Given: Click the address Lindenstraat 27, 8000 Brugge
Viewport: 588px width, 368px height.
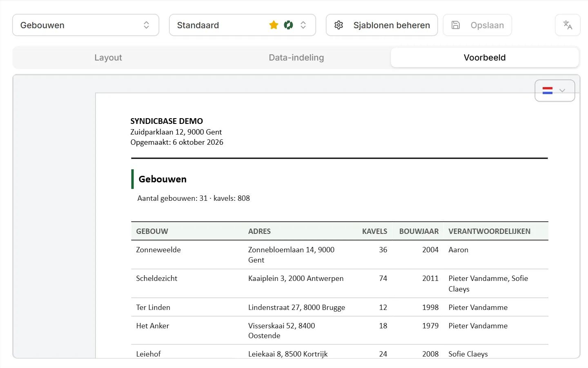Looking at the screenshot, I should [x=296, y=307].
